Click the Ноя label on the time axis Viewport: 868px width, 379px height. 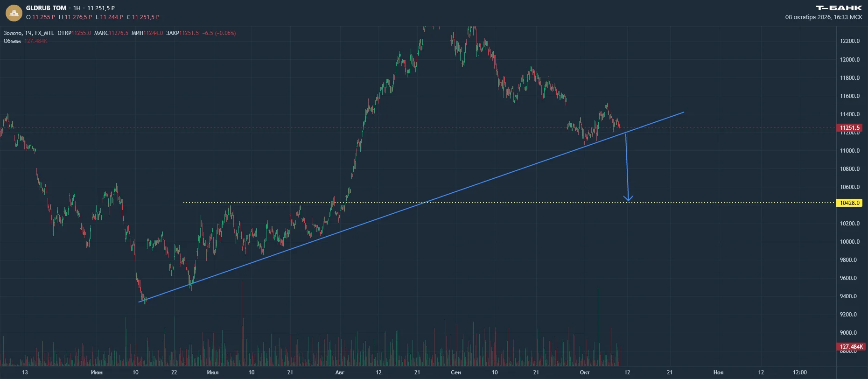(x=719, y=372)
